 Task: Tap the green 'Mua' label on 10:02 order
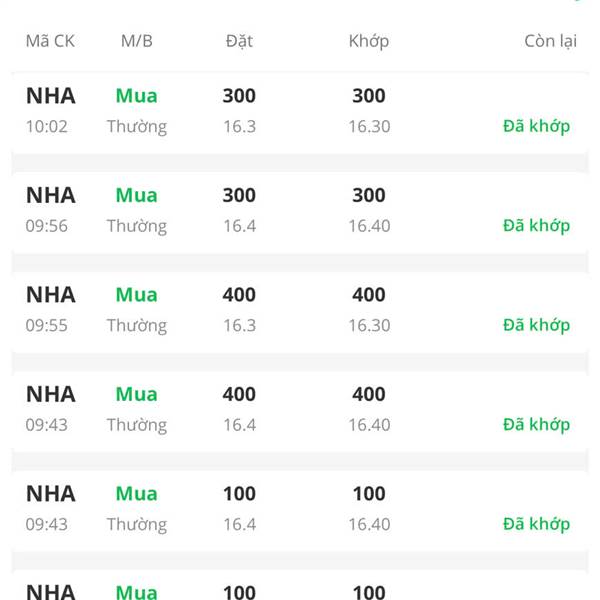tap(137, 96)
